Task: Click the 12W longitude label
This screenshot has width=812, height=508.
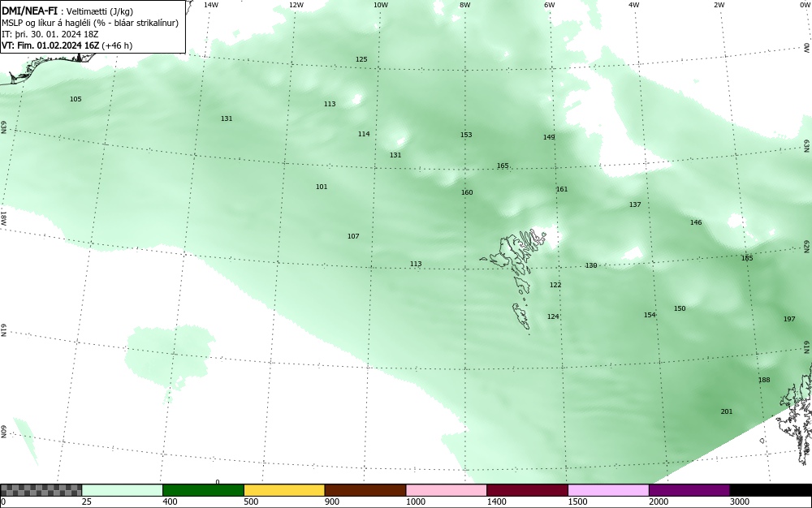Action: tap(296, 5)
